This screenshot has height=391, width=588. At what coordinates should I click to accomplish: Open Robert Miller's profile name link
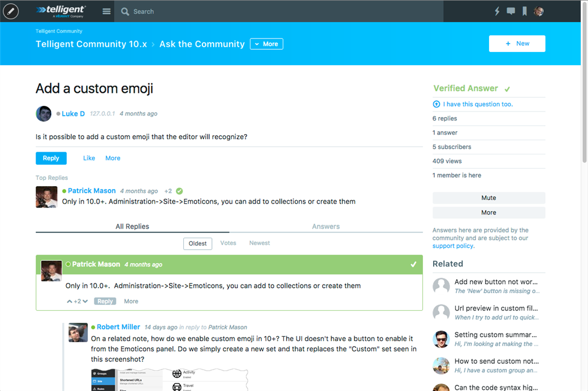(118, 327)
